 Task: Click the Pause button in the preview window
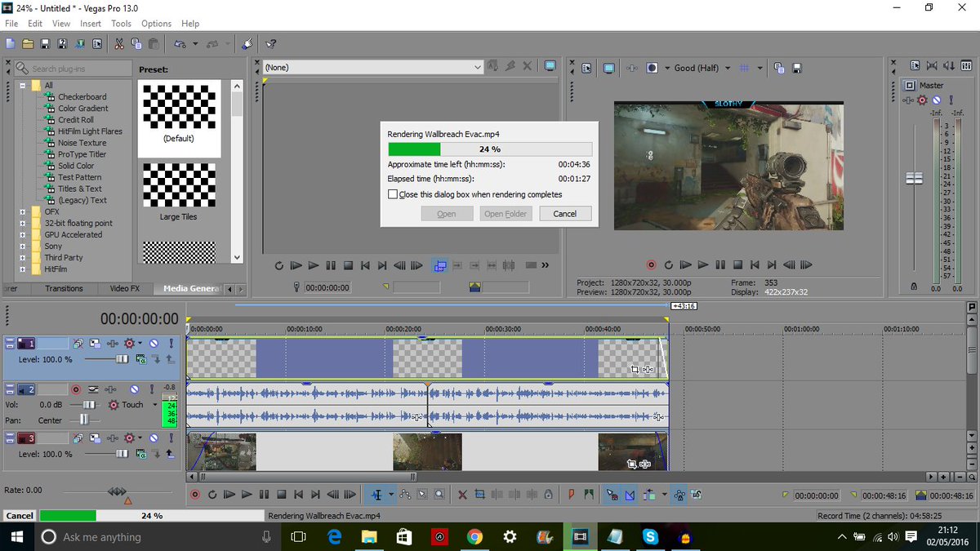[x=720, y=265]
